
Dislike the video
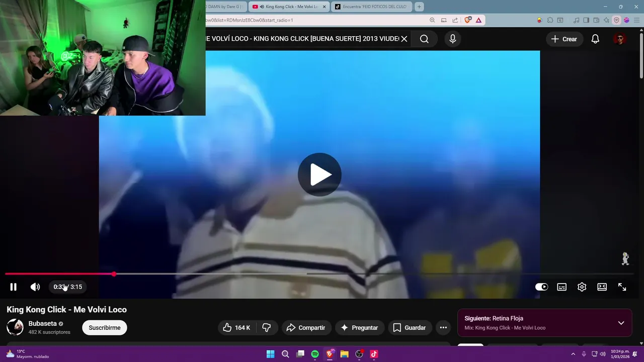pyautogui.click(x=267, y=328)
